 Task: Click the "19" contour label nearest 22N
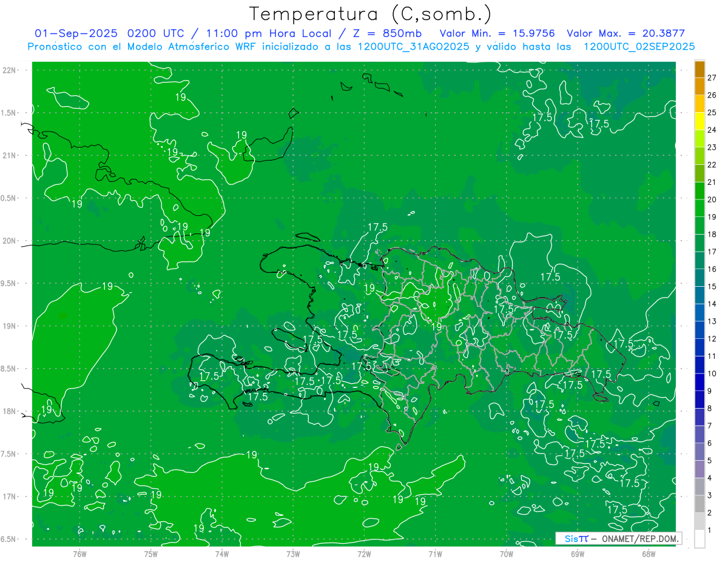[180, 97]
